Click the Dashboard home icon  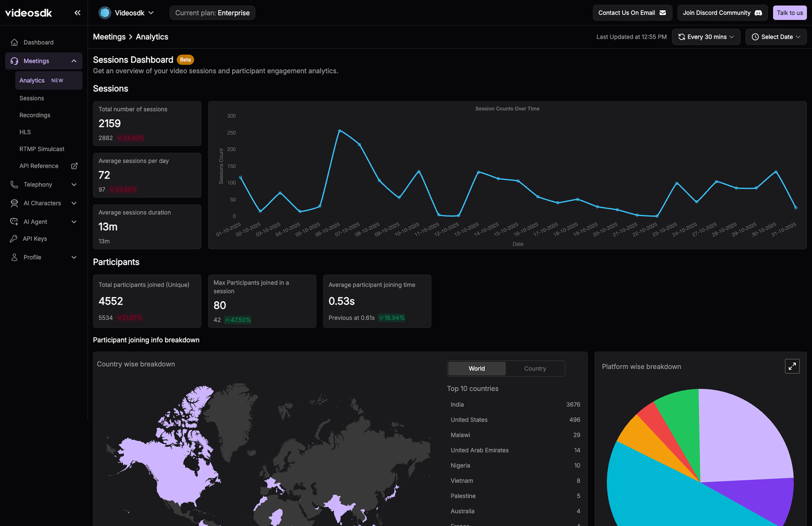(15, 42)
